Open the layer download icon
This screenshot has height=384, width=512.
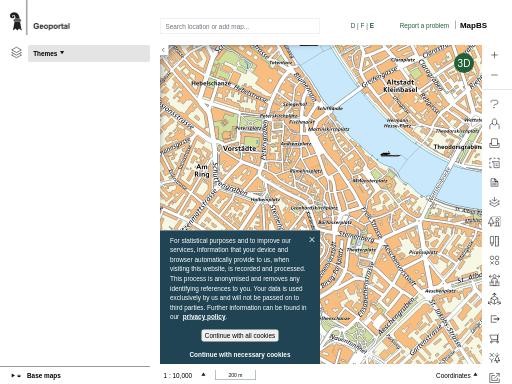tap(494, 202)
